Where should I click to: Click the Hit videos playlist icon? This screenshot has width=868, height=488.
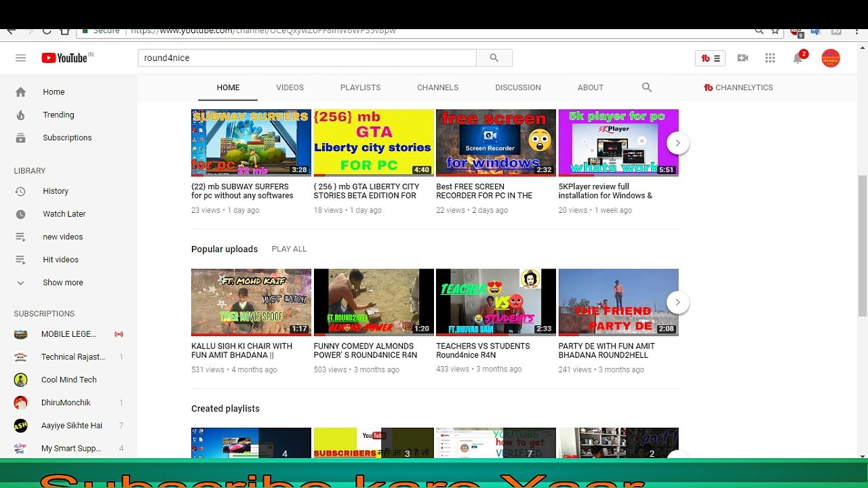click(x=20, y=260)
